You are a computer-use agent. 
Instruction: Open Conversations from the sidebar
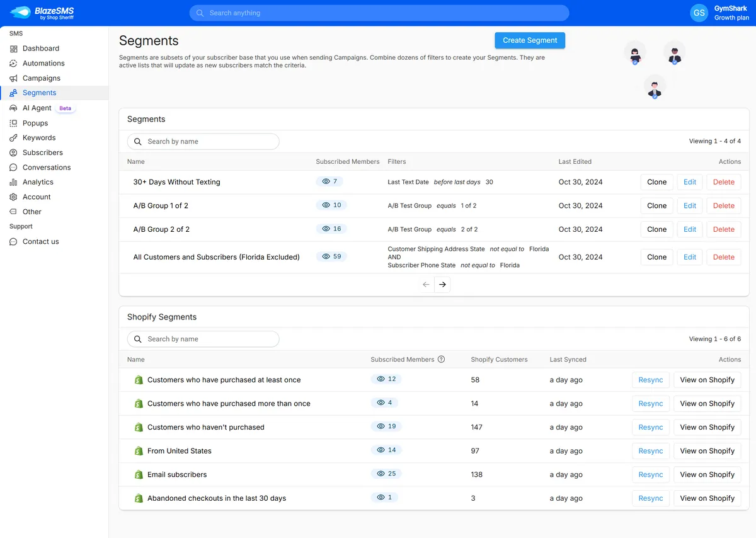[x=44, y=167]
